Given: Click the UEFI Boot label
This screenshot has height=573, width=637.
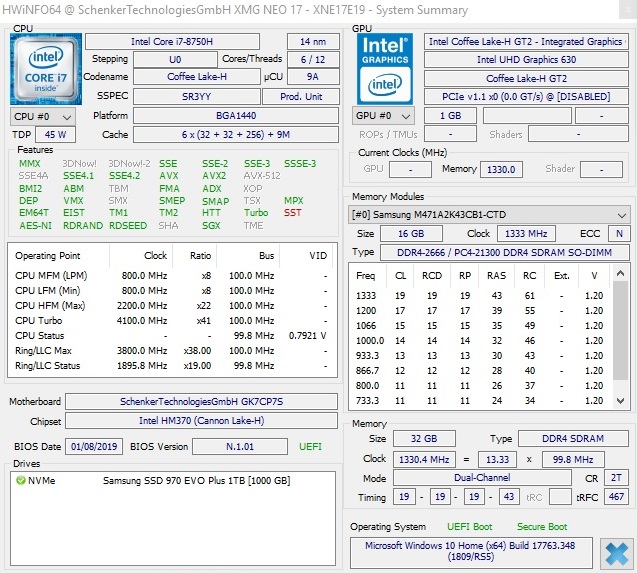Looking at the screenshot, I should pos(469,527).
